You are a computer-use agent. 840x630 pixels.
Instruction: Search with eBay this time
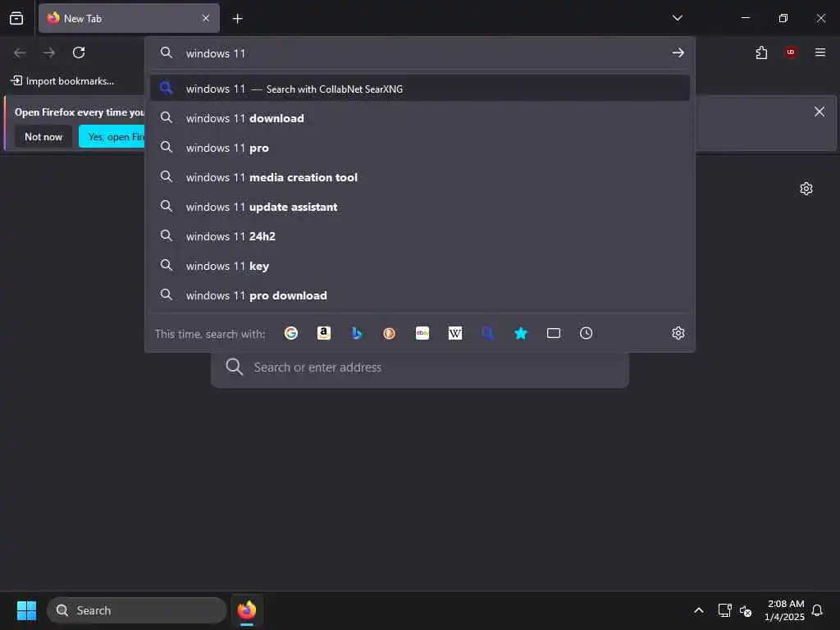(x=422, y=333)
